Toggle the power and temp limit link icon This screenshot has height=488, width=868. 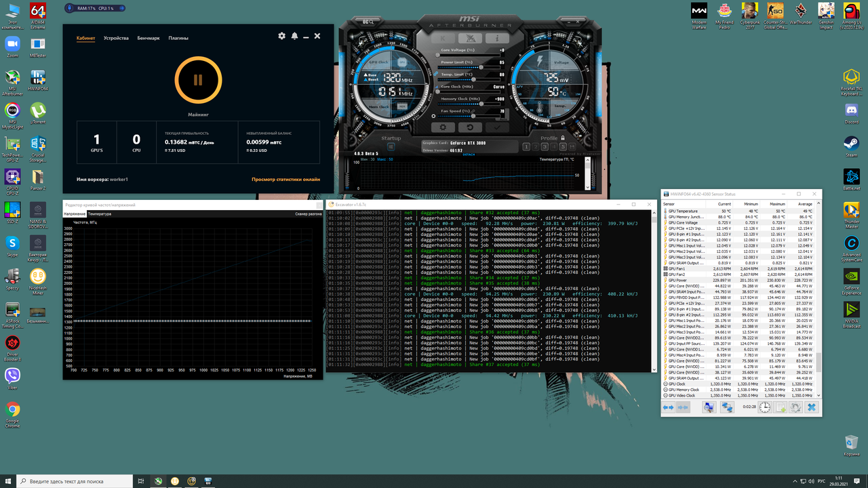pyautogui.click(x=436, y=73)
